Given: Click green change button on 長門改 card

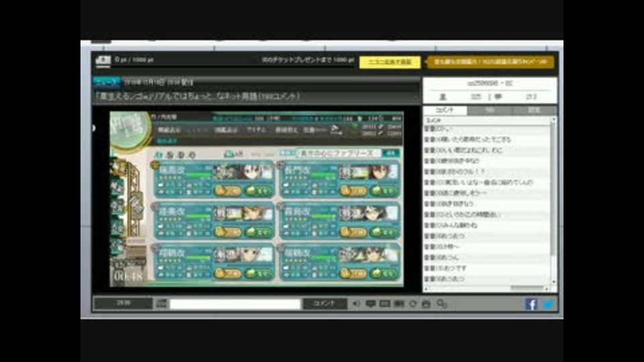Looking at the screenshot, I should click(384, 190).
